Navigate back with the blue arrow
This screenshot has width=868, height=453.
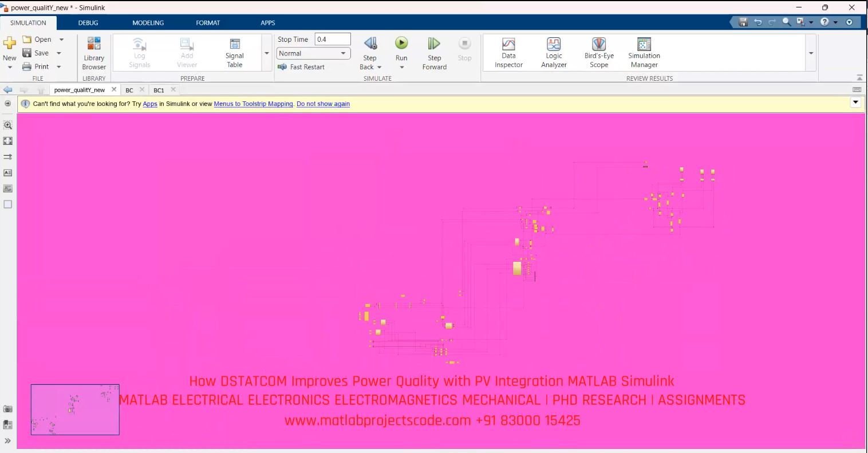(8, 90)
